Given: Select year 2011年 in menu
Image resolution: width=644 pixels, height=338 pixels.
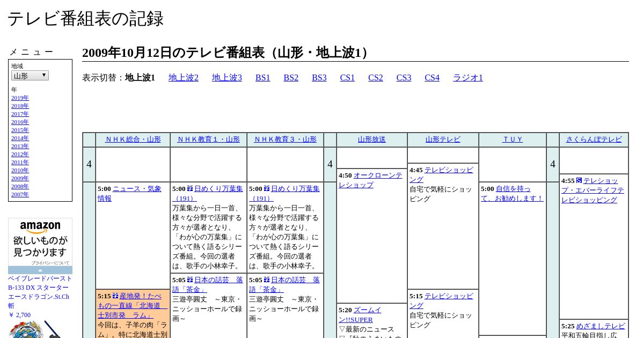Looking at the screenshot, I should [20, 163].
